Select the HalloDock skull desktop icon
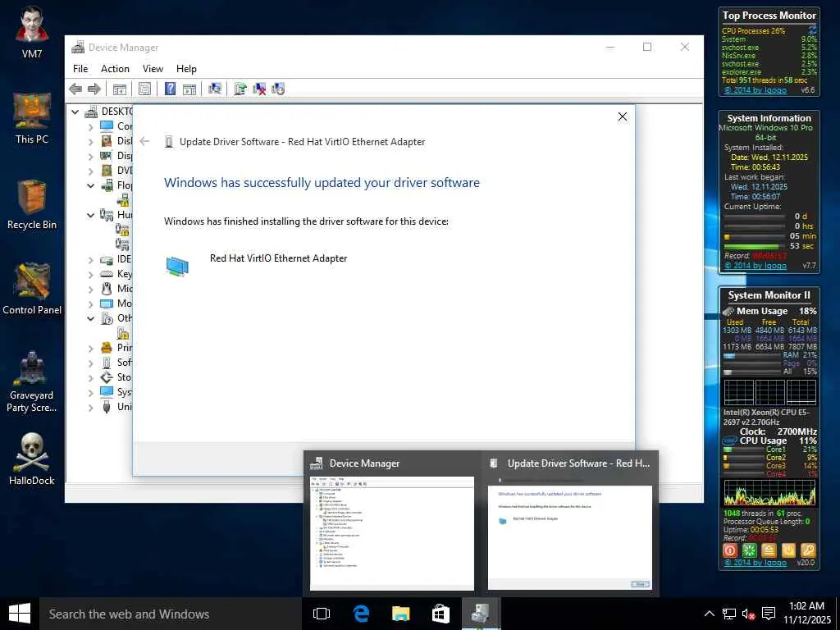 point(32,459)
